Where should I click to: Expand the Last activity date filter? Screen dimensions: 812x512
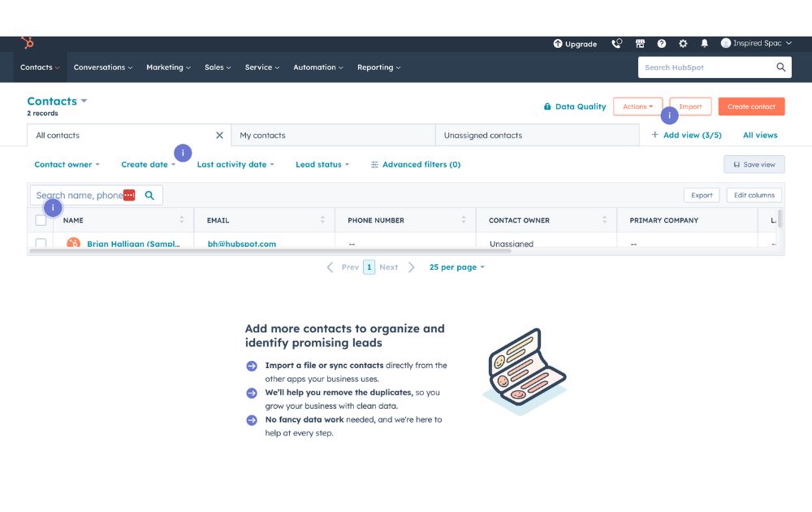click(235, 165)
